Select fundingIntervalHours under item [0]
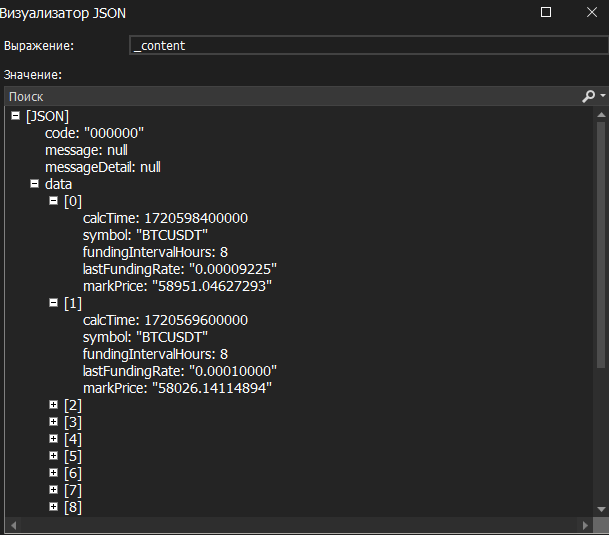The width and height of the screenshot is (609, 535). click(x=155, y=253)
